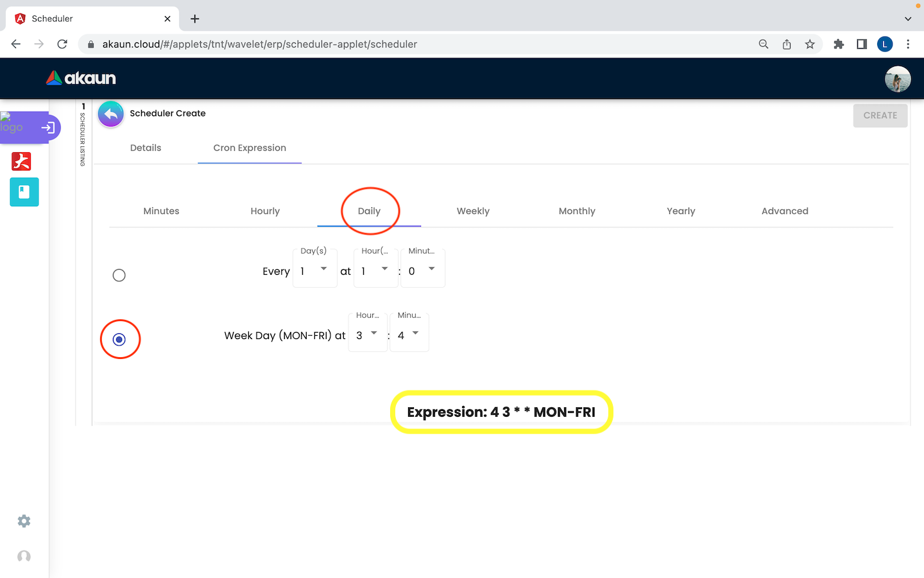
Task: Click the akaun logo
Action: 81,78
